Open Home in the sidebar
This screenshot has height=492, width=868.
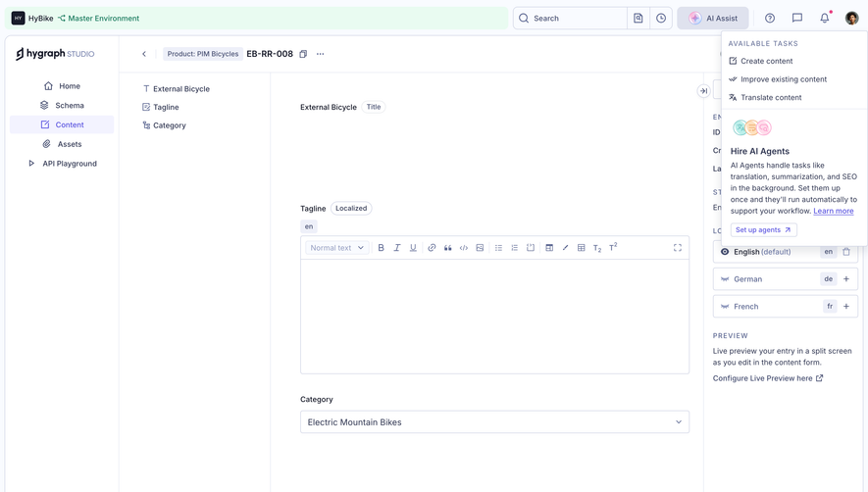point(62,86)
